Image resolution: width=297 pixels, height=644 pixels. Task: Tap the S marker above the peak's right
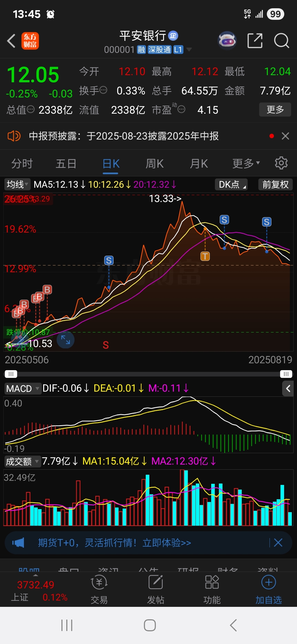224,220
